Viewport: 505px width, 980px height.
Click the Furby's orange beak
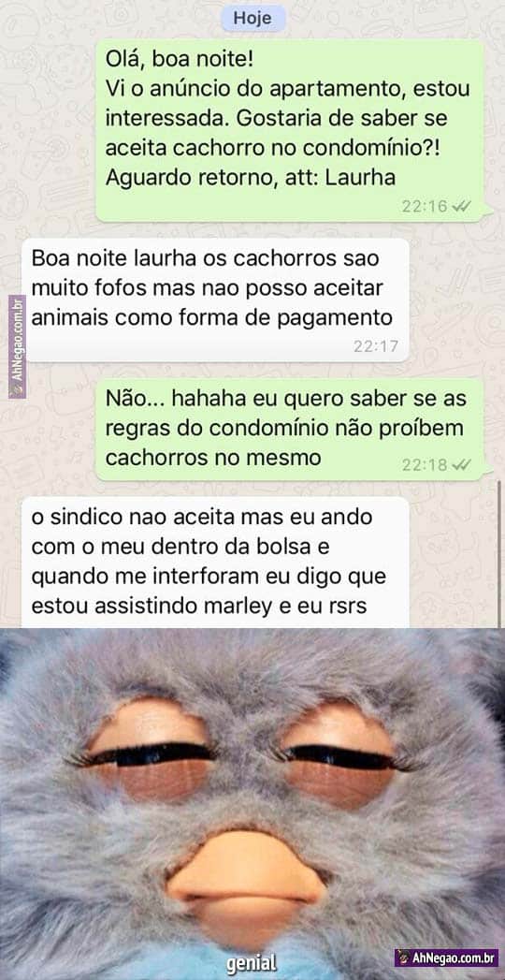click(x=245, y=881)
